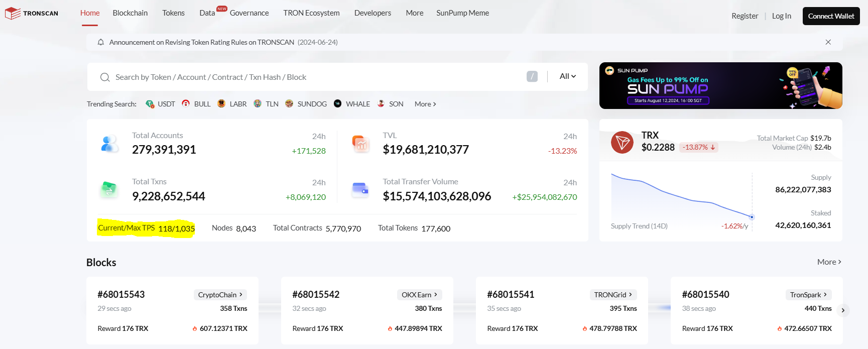The width and height of the screenshot is (868, 349).
Task: Click the SON token icon
Action: coord(381,103)
